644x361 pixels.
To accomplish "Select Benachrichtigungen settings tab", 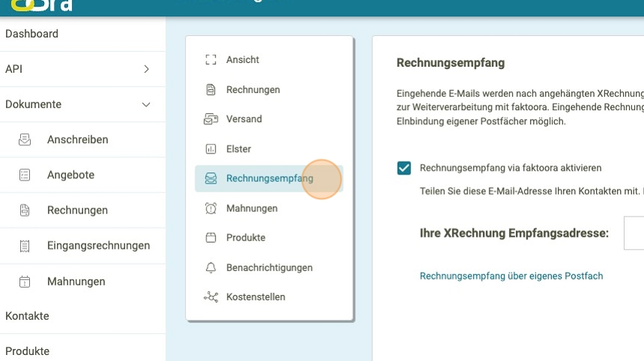I will (x=269, y=267).
